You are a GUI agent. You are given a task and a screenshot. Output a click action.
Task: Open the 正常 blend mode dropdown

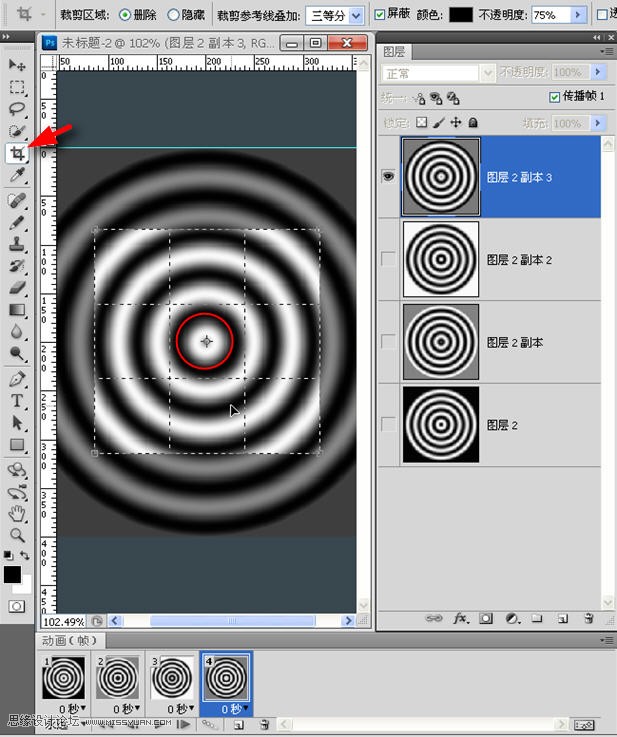[488, 73]
